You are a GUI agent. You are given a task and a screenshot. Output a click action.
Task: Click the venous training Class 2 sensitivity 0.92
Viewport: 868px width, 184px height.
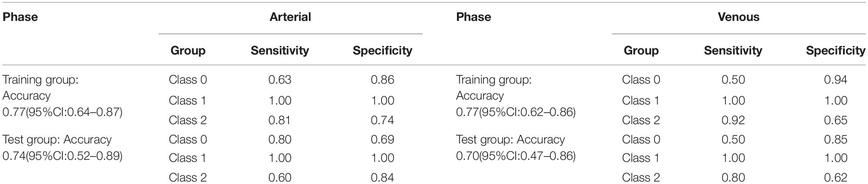coord(733,120)
